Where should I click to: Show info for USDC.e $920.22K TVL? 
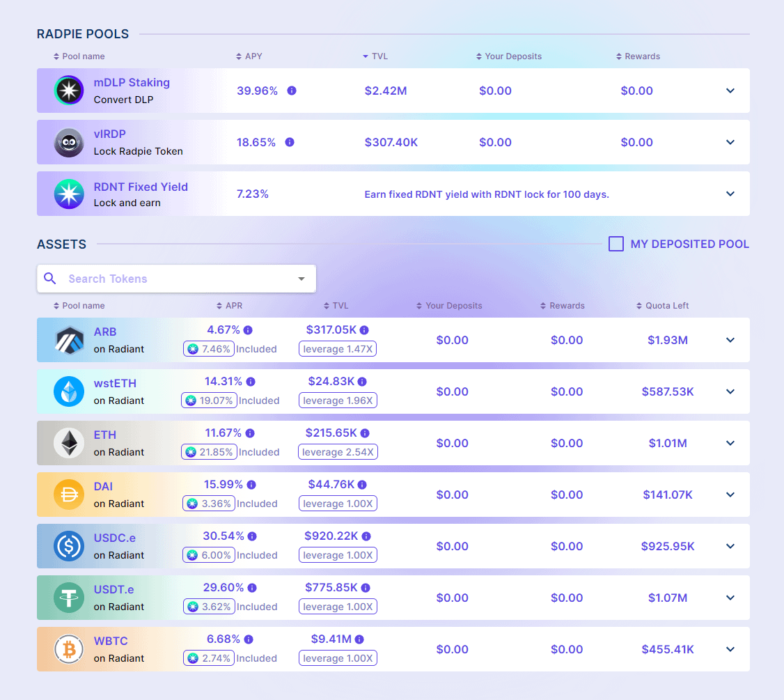366,536
